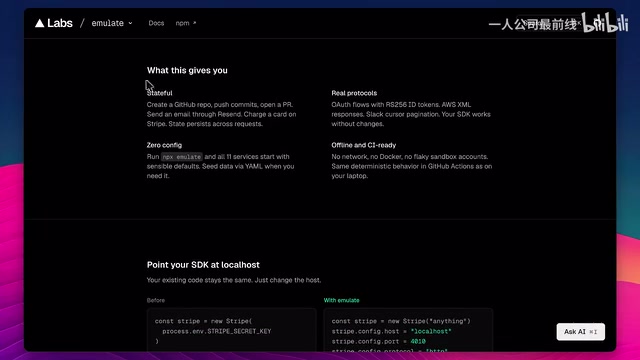Click the 'Stateful' feature title
The image size is (640, 360).
click(x=160, y=93)
